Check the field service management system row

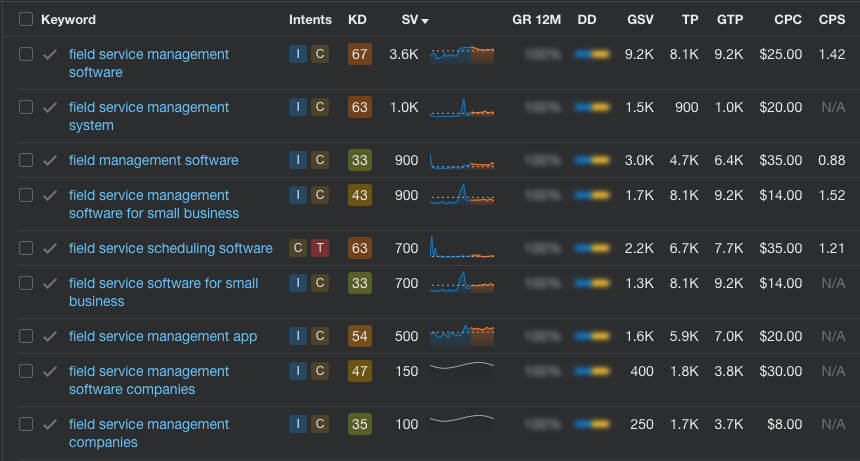pos(26,107)
